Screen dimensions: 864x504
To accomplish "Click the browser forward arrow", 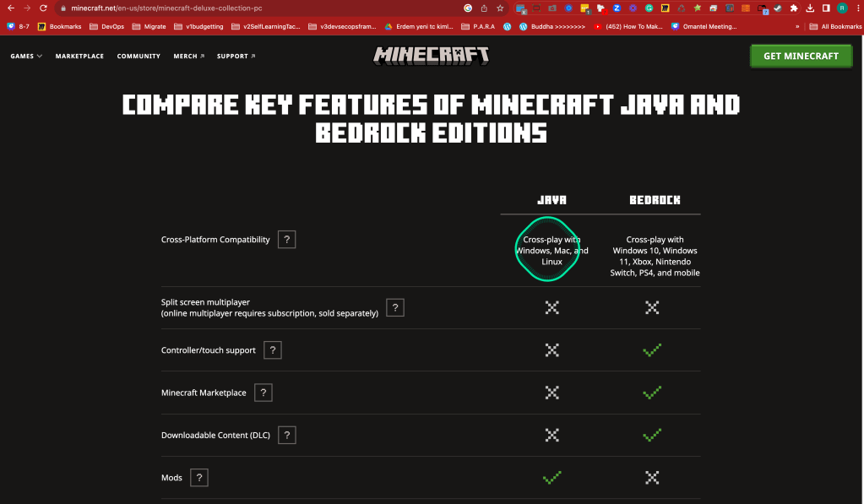I will click(27, 8).
